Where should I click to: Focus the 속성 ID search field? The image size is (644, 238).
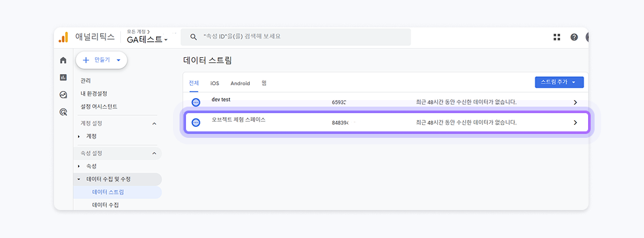pos(296,37)
